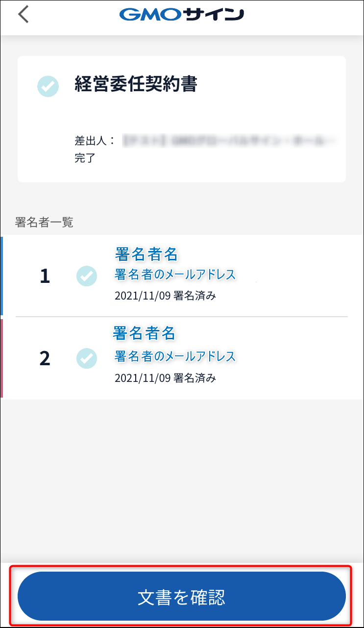Tap the back arrow in header

(23, 14)
